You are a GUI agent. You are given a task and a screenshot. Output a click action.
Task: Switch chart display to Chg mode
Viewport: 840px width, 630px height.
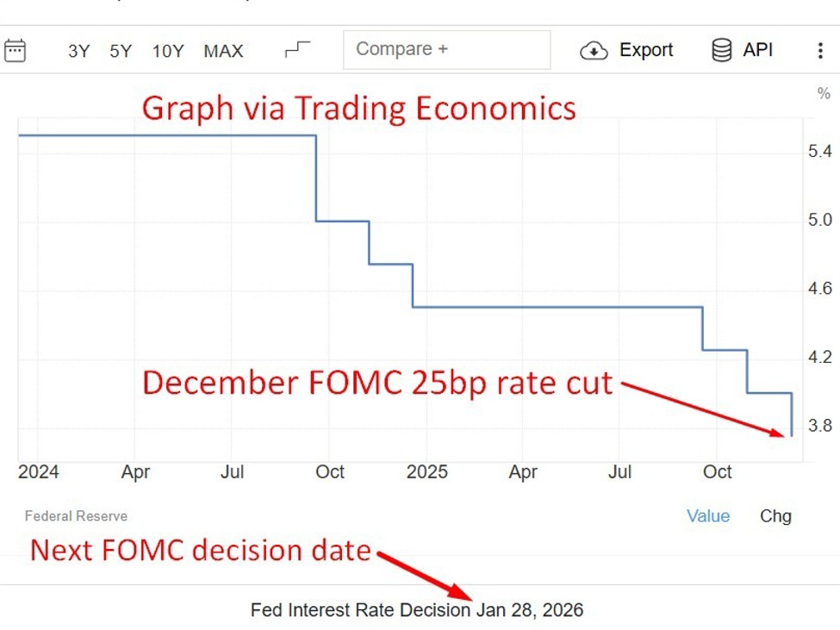[775, 515]
